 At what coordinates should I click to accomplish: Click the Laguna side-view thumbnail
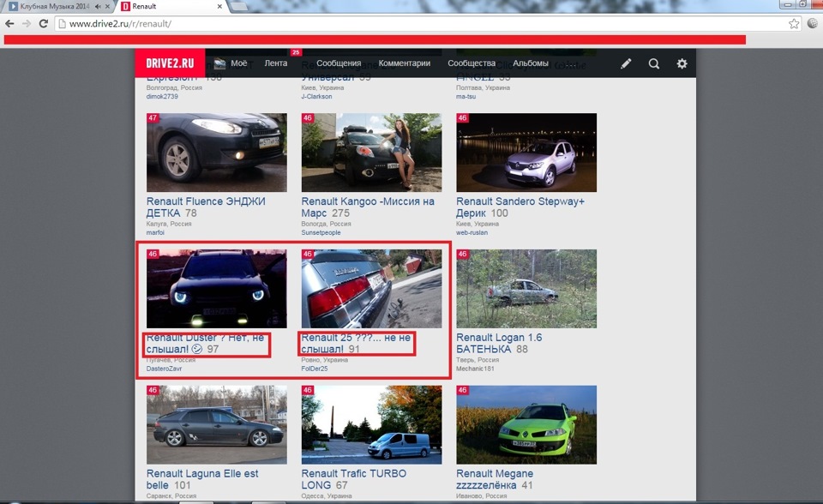click(217, 425)
